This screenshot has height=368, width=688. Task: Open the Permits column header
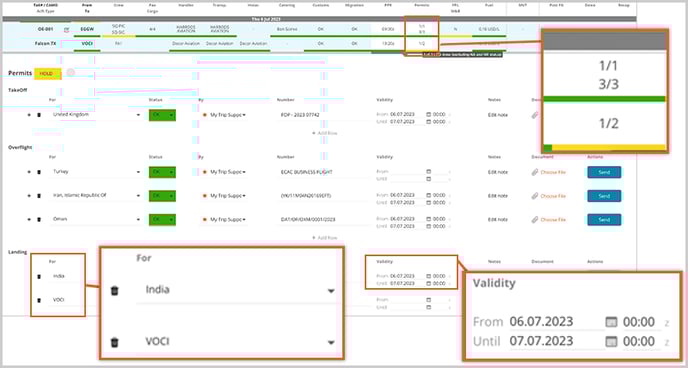pyautogui.click(x=422, y=5)
